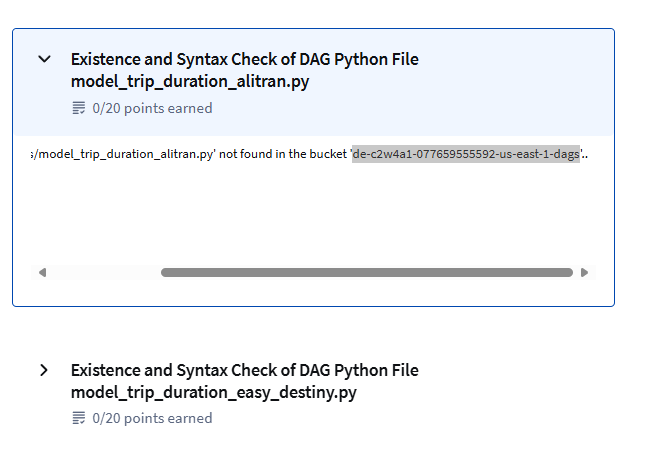This screenshot has height=466, width=652.
Task: Click scrollbar track gap right of the thumb
Action: pyautogui.click(x=576, y=273)
